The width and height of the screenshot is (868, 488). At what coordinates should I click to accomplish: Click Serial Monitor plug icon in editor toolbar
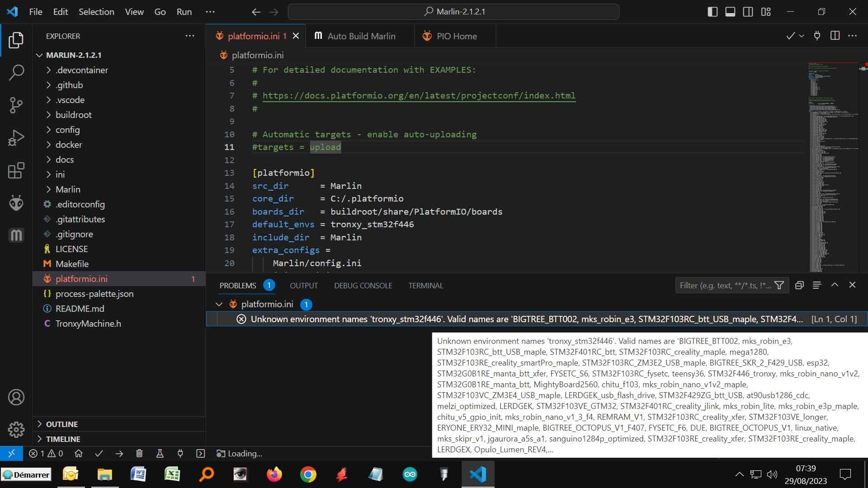click(x=817, y=36)
